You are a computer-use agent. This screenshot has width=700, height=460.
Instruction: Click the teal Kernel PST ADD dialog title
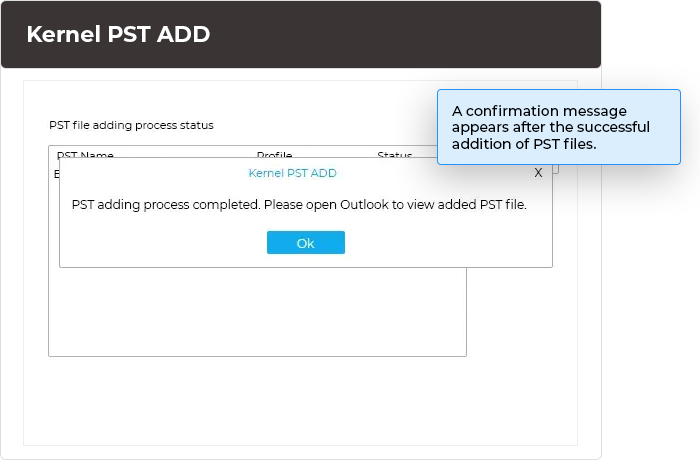tap(292, 173)
